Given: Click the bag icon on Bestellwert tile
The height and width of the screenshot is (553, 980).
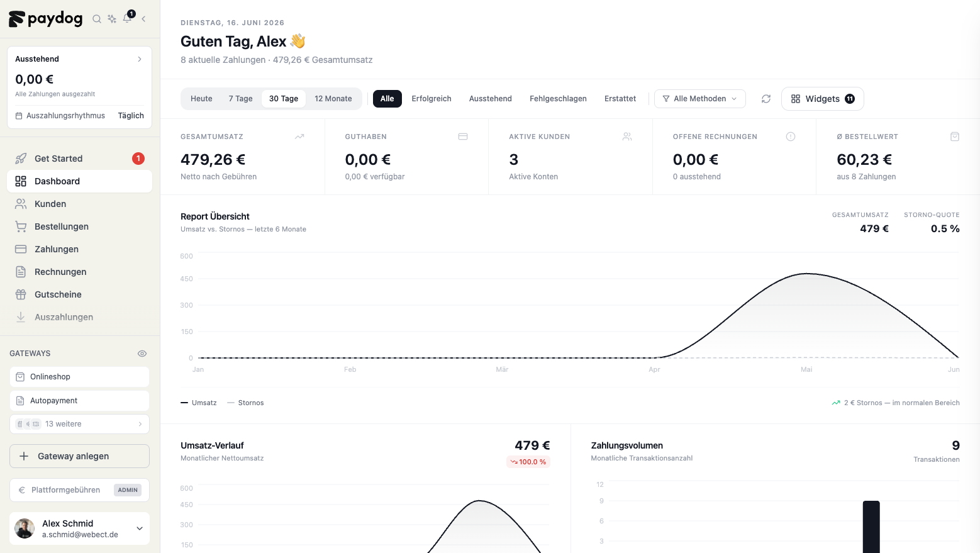Looking at the screenshot, I should pos(955,137).
